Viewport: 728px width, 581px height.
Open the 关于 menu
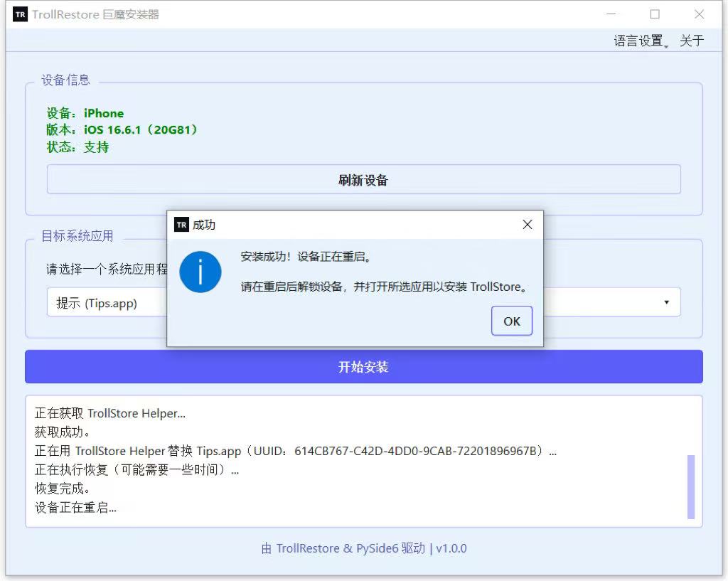pyautogui.click(x=692, y=41)
